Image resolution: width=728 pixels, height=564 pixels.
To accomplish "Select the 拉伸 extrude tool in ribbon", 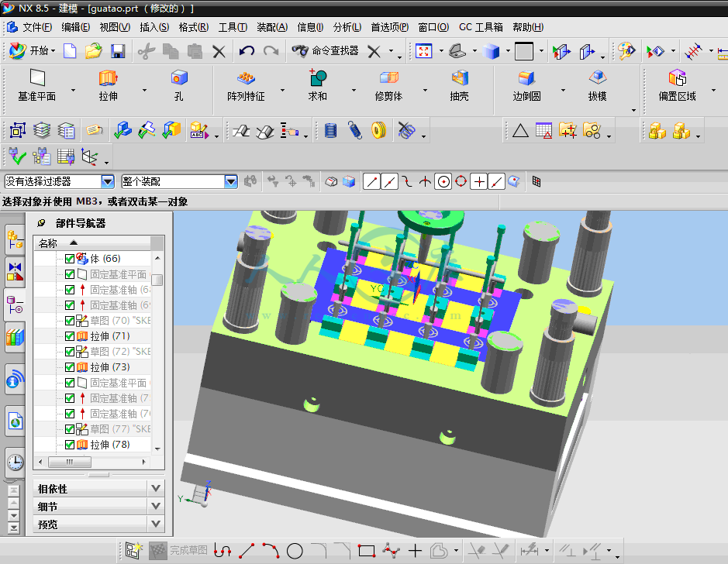I will (x=109, y=85).
